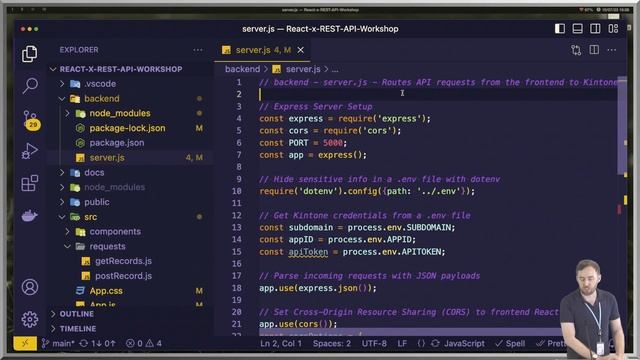
Task: Toggle primary sidebar layout icon
Action: point(560,29)
